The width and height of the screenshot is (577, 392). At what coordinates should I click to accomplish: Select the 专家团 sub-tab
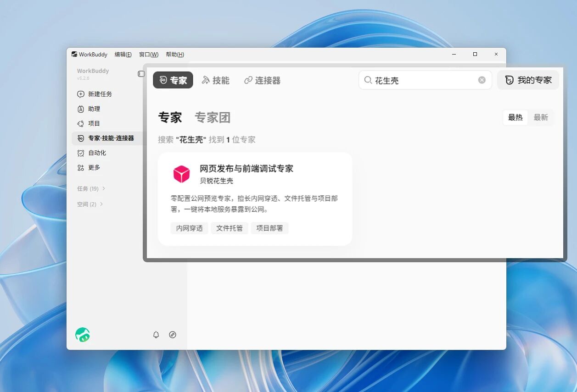[213, 117]
